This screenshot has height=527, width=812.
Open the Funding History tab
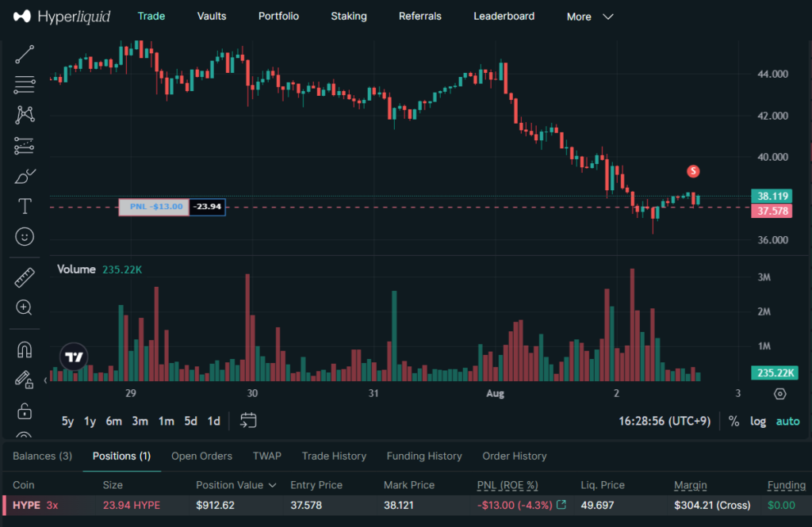click(424, 456)
